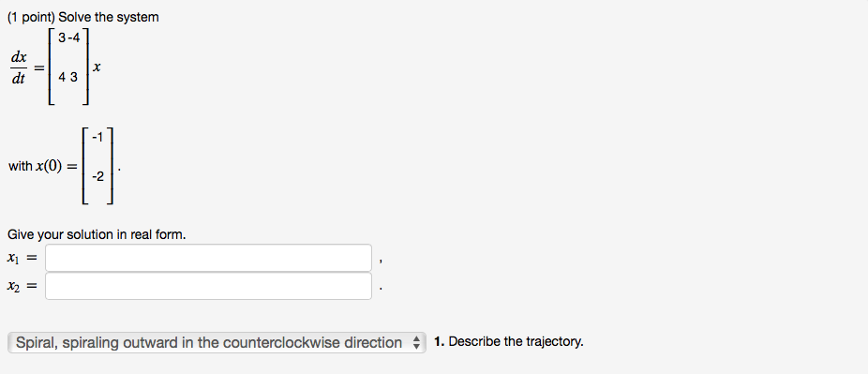Viewport: 868px width, 374px height.
Task: Click the up-down arrows on the Spiral dropdown
Action: tap(417, 343)
